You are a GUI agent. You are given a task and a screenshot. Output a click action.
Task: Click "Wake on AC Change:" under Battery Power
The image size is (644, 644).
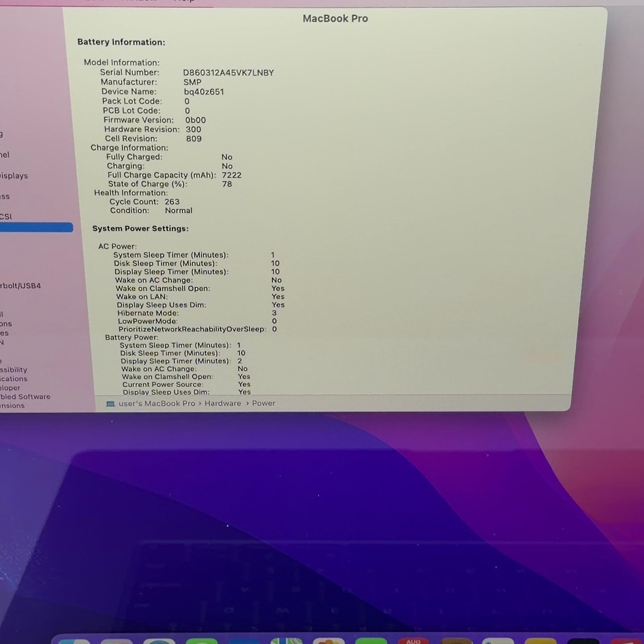[159, 369]
